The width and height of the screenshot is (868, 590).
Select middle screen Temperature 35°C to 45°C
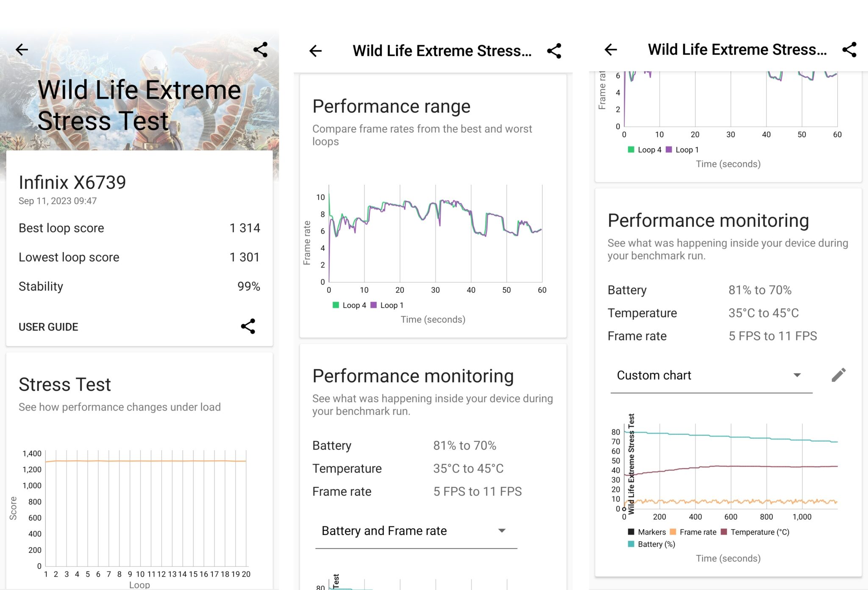(x=468, y=468)
